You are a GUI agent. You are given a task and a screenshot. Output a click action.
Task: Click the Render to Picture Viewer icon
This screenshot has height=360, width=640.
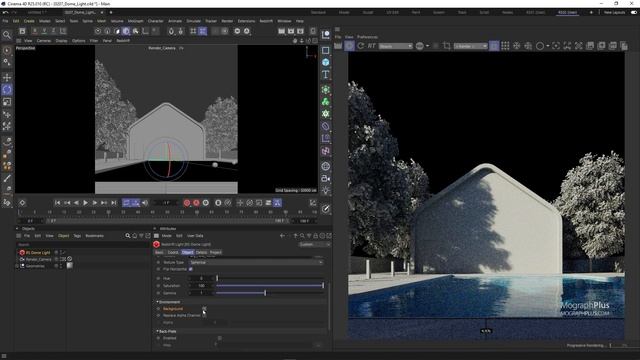pyautogui.click(x=291, y=31)
